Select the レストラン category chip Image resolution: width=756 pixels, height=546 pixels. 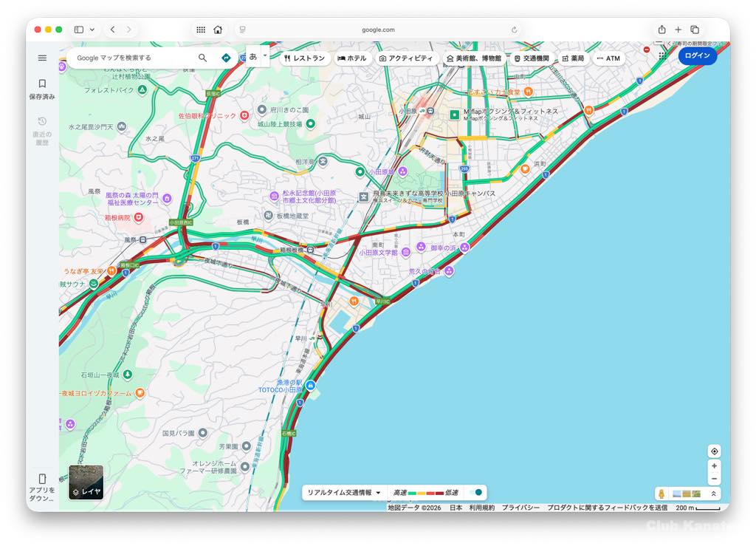[305, 58]
